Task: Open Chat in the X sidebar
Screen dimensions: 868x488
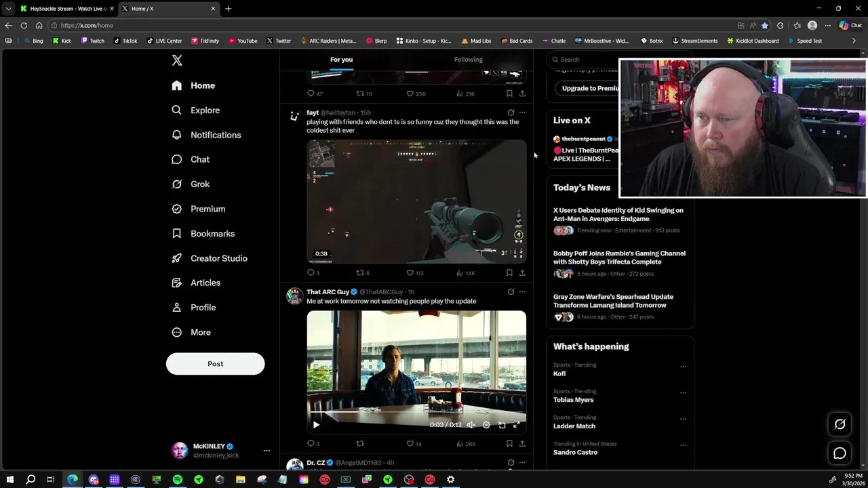Action: pos(191,159)
